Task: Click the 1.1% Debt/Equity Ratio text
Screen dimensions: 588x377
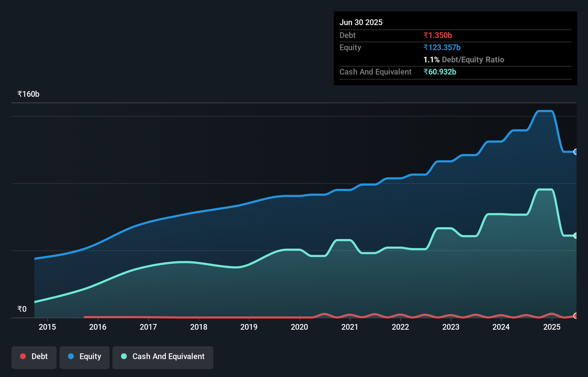Action: (464, 59)
